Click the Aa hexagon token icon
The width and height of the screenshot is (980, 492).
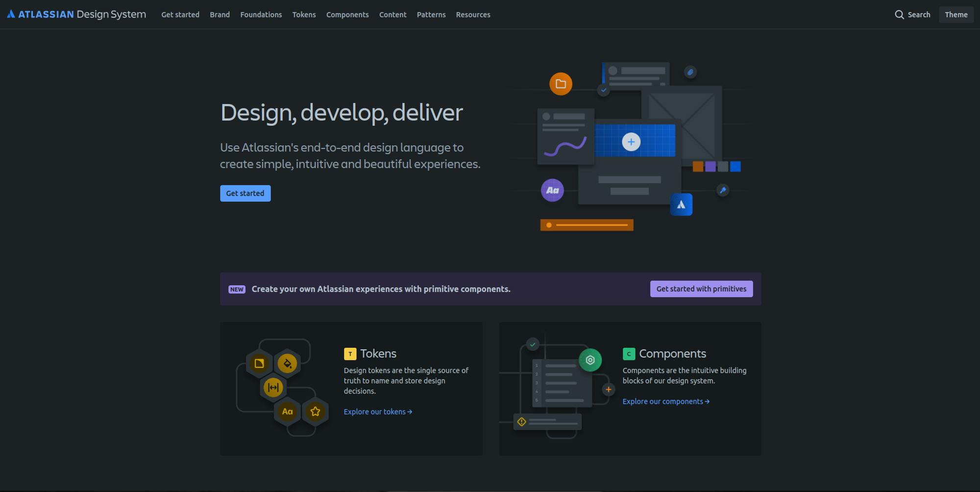pyautogui.click(x=287, y=412)
